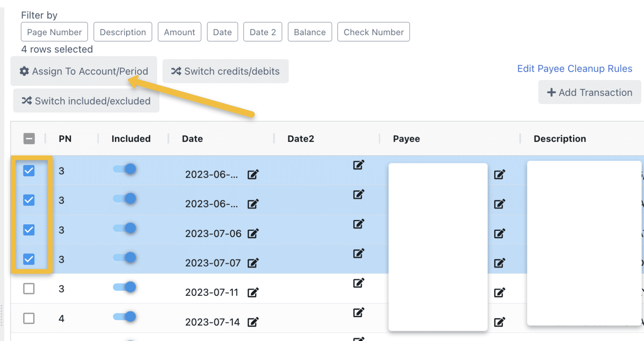
Task: Check the row checkbox for 2023-07-11
Action: coord(29,289)
